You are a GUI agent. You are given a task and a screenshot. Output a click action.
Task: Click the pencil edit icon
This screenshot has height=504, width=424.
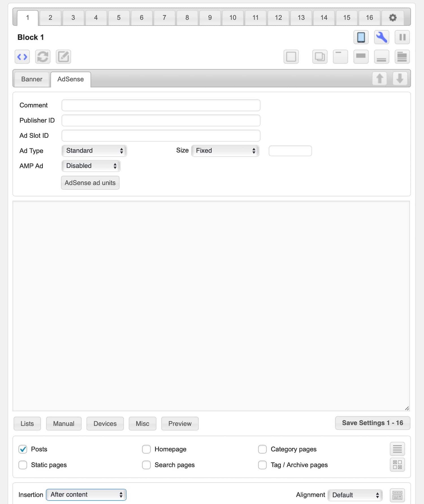click(x=63, y=57)
